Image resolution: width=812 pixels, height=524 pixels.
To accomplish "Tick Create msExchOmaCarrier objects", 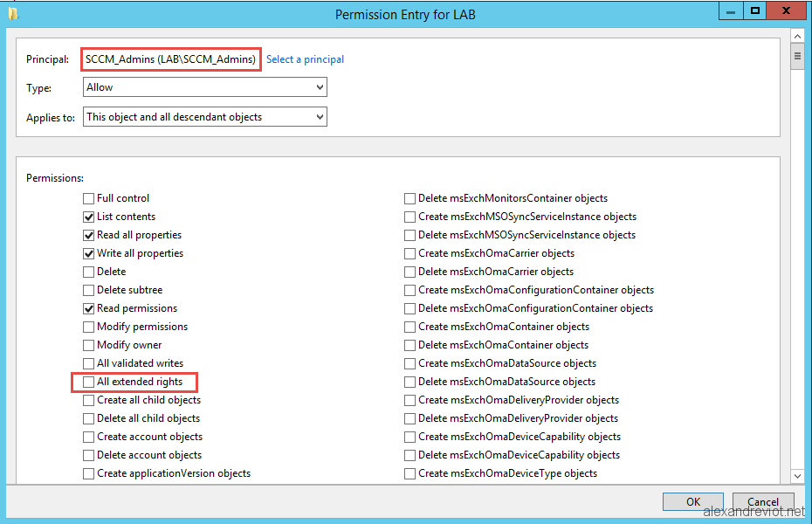I will [409, 254].
